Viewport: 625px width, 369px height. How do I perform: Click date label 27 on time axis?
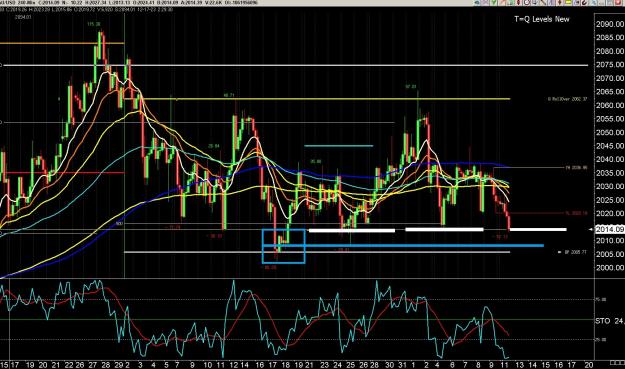coord(93,365)
